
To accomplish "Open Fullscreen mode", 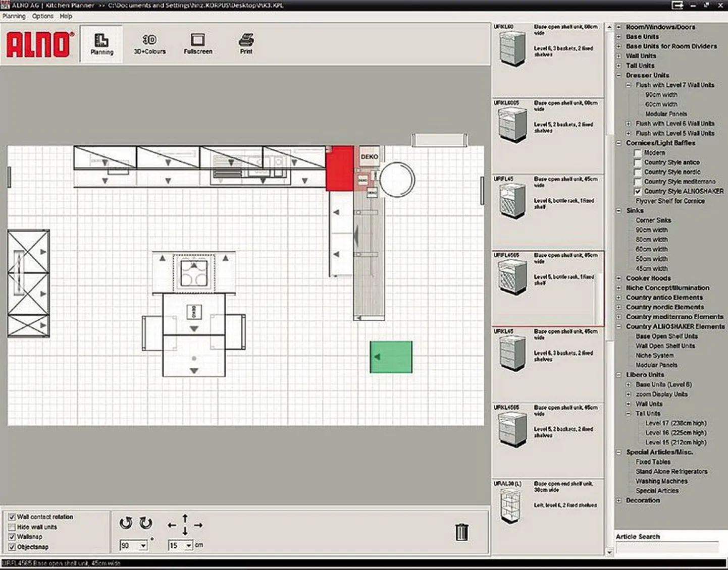I will point(198,44).
